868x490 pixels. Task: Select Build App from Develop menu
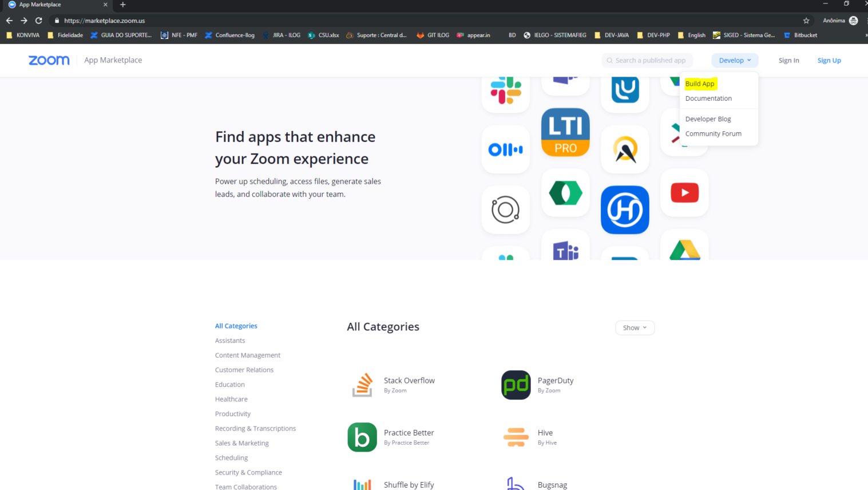coord(700,84)
